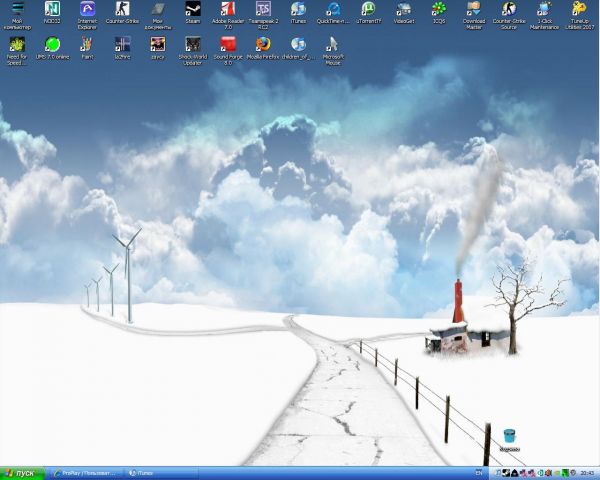This screenshot has width=600, height=480.
Task: Select the QuickTime desktop shortcut
Action: point(333,10)
